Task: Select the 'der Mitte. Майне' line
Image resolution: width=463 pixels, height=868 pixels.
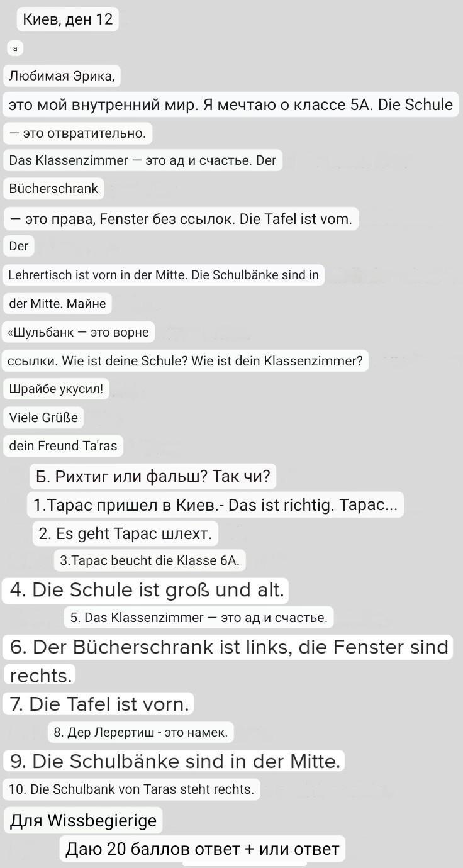Action: tap(57, 304)
